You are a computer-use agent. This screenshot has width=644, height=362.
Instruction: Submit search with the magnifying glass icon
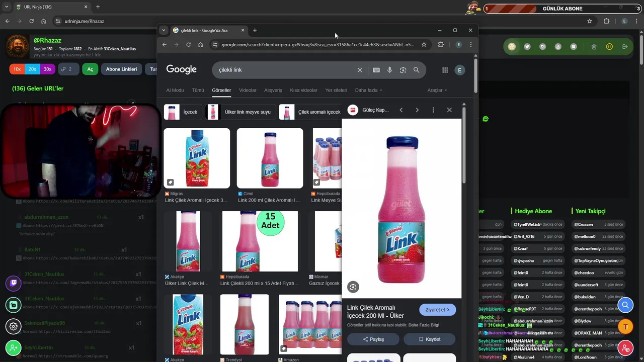pyautogui.click(x=417, y=70)
